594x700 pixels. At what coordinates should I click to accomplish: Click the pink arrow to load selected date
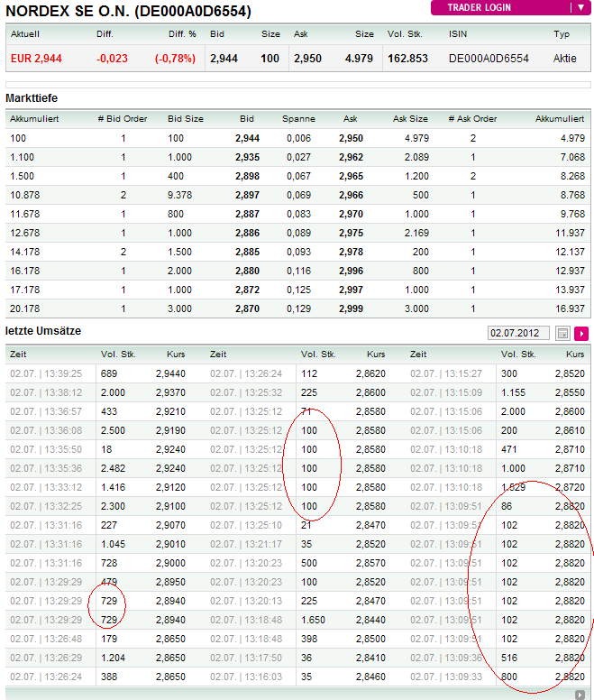pos(581,334)
